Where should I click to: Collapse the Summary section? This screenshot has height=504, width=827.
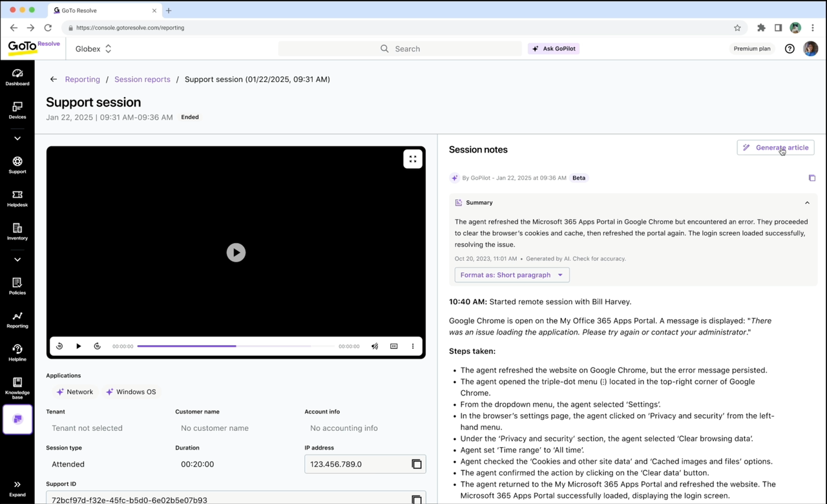point(807,203)
